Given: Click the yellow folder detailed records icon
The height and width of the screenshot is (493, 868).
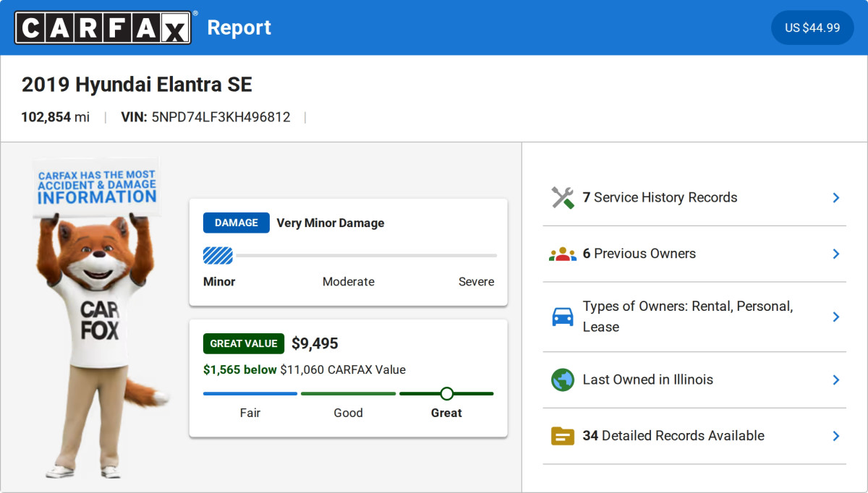Looking at the screenshot, I should pyautogui.click(x=563, y=436).
